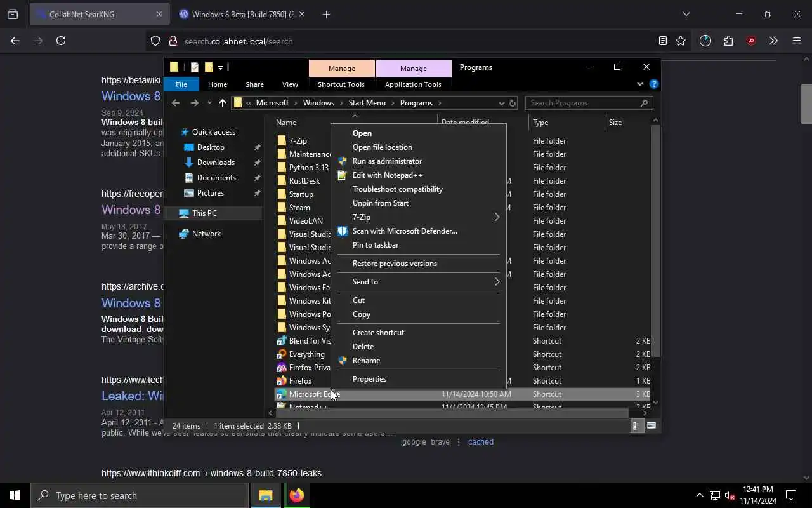Click the browser reload icon
Screen dimensions: 812x508
coord(61,41)
